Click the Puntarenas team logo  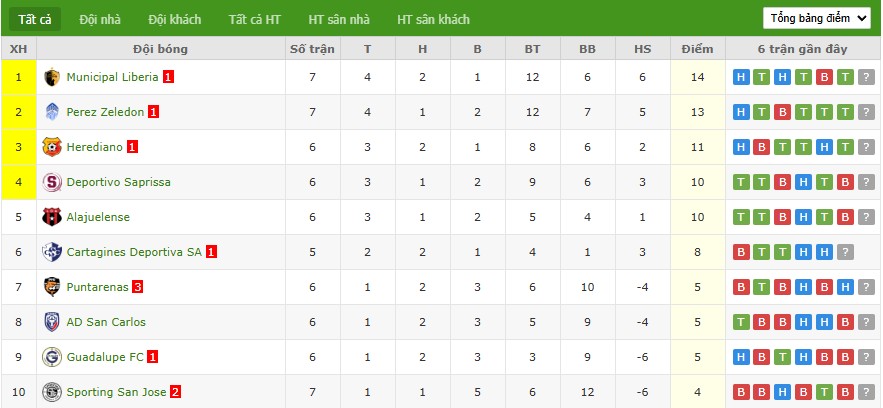(x=52, y=287)
